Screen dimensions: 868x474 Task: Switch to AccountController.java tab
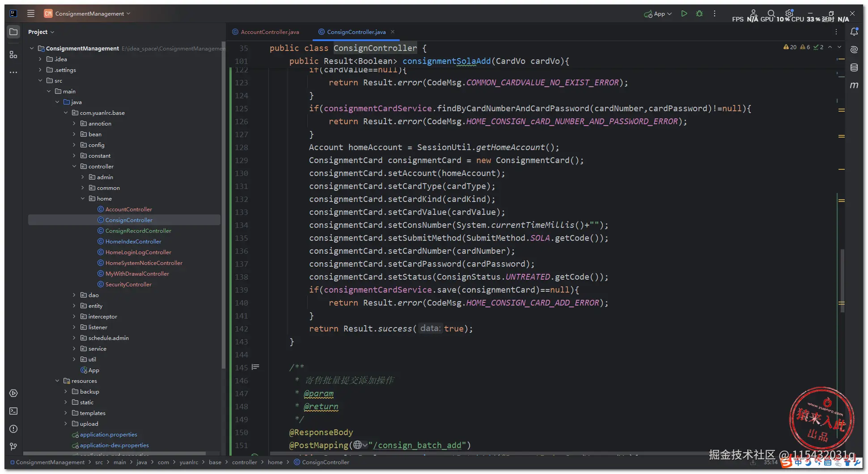coord(266,32)
